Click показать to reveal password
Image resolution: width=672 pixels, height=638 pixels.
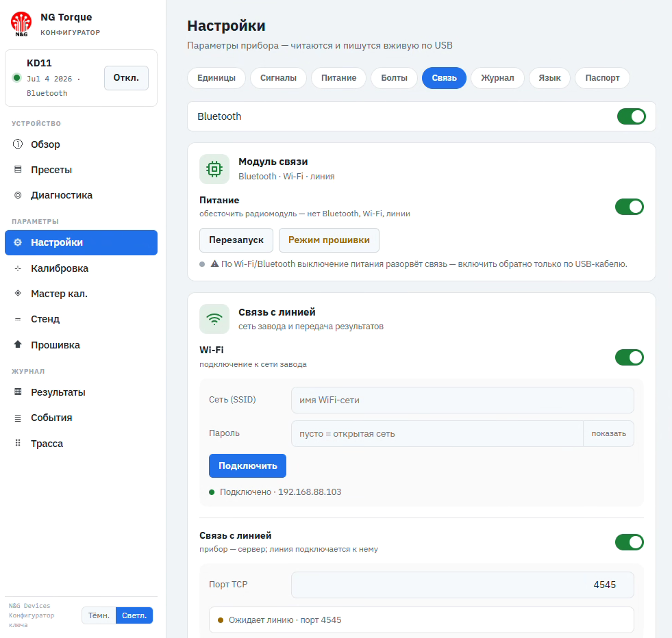point(608,434)
